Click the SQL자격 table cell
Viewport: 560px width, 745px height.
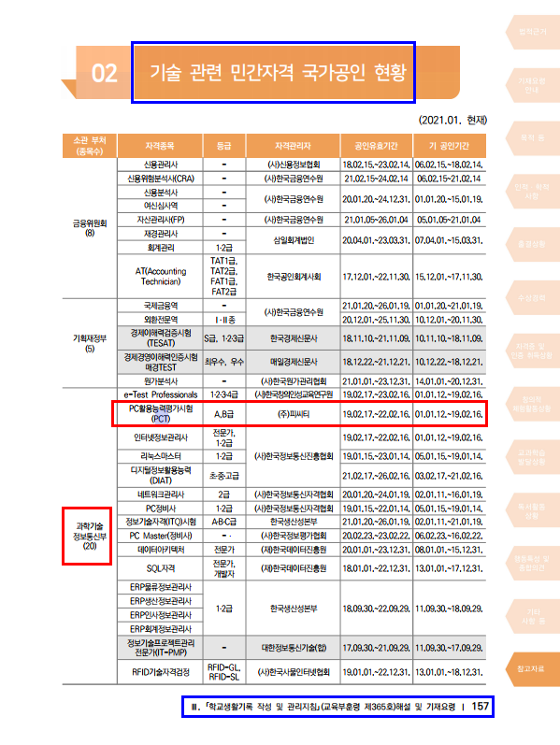(x=161, y=568)
